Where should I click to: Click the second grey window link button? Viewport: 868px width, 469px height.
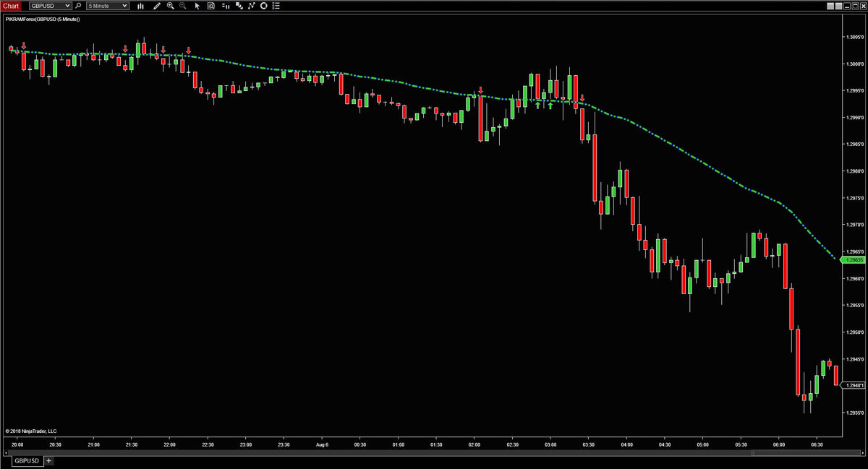(838, 6)
